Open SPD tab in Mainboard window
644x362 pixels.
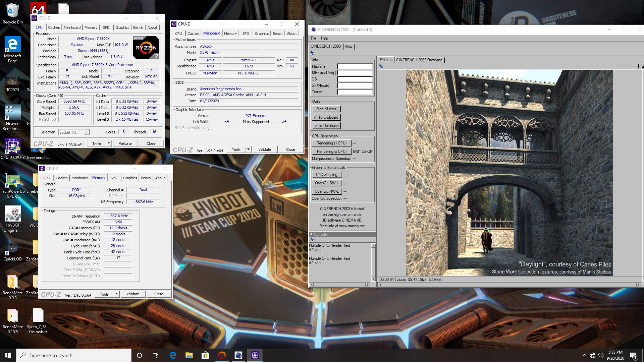(246, 34)
